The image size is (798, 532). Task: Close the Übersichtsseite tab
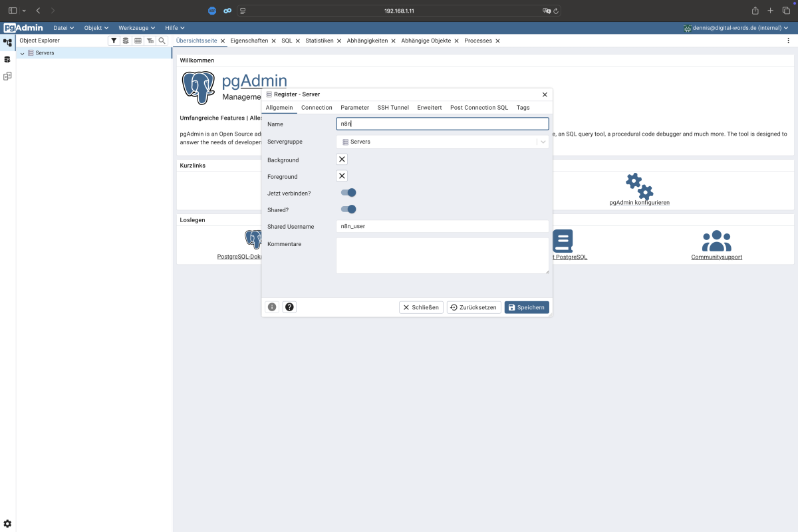click(x=223, y=41)
